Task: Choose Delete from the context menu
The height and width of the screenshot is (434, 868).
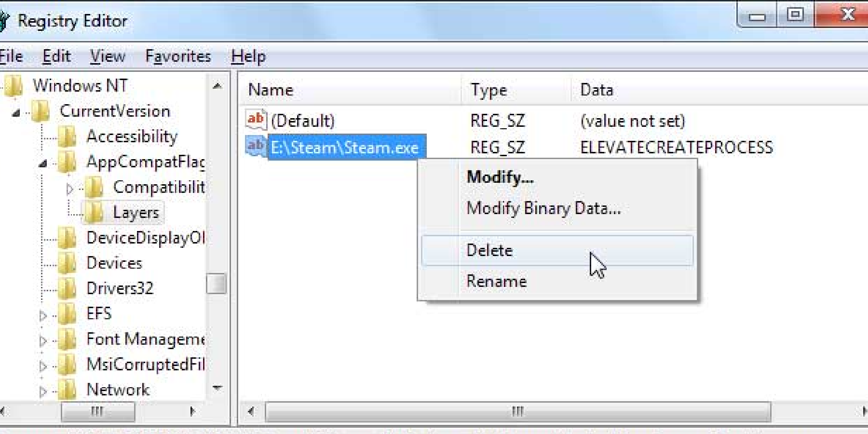Action: click(557, 250)
